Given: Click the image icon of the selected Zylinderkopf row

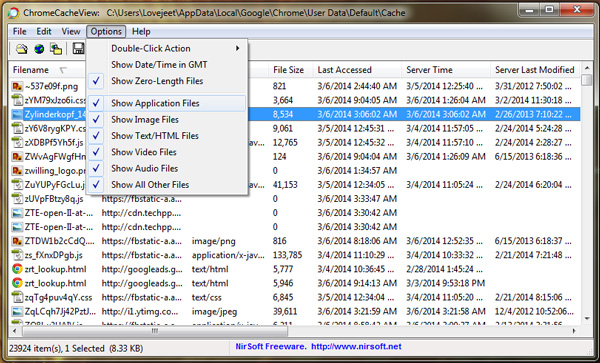Looking at the screenshot, I should pyautogui.click(x=17, y=114).
